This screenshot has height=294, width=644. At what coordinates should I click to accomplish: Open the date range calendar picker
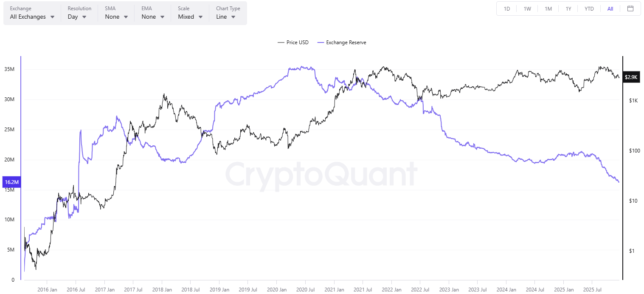pos(630,8)
